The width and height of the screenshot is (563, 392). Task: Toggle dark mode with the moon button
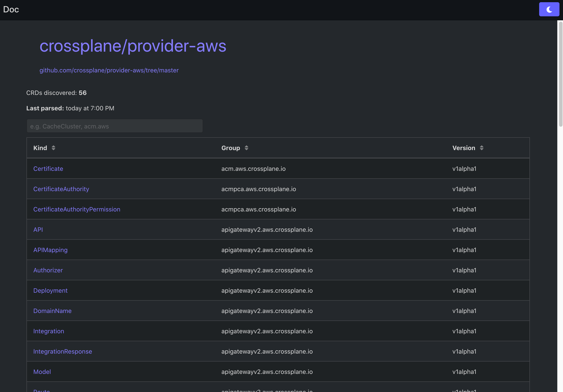[549, 9]
